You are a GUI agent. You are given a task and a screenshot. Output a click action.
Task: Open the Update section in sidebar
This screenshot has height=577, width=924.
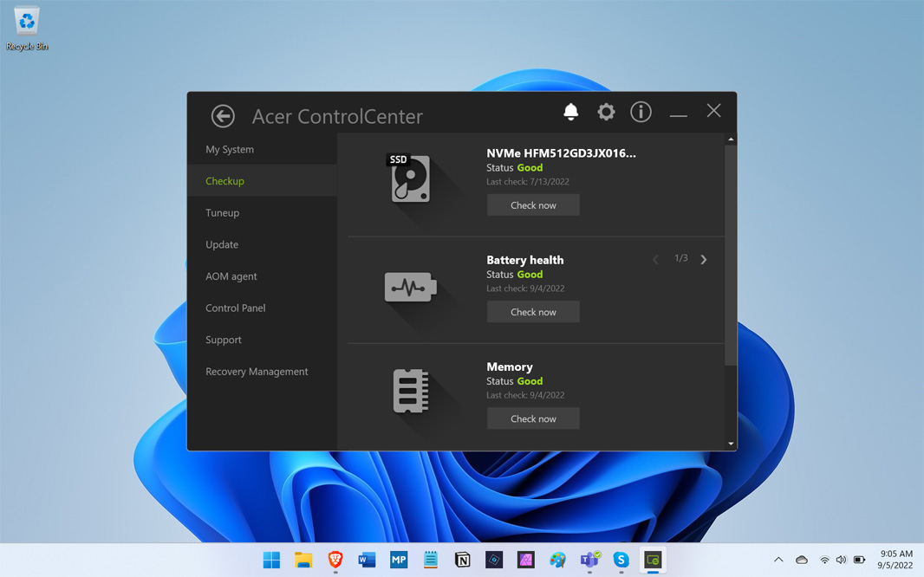tap(222, 244)
